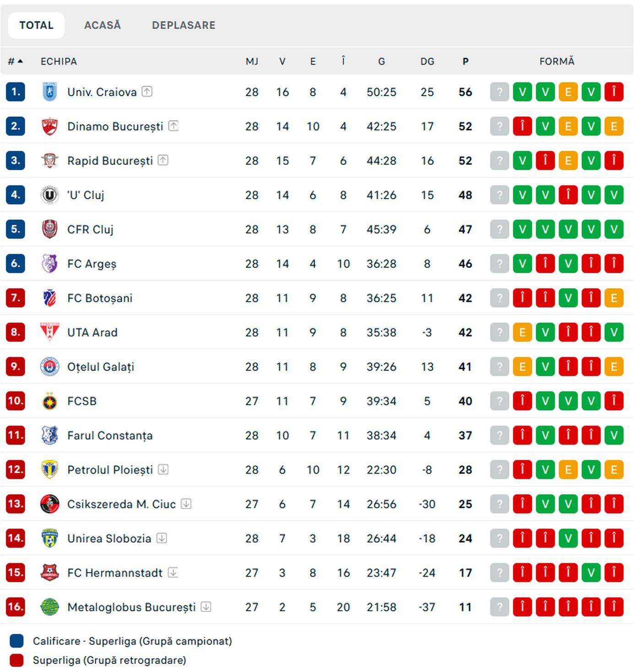
Task: Select the Petrolul Ploiești crest icon
Action: [49, 470]
